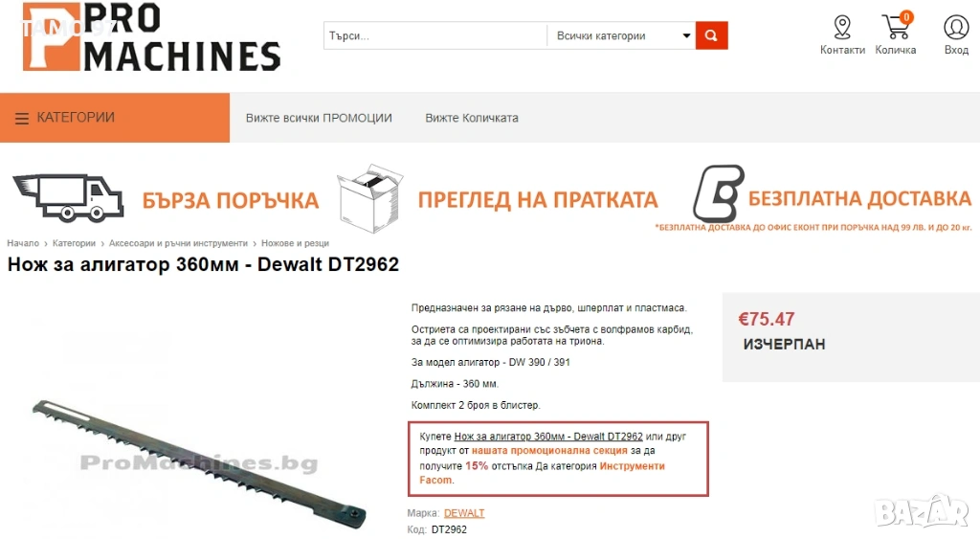Open Вижте Количката menu item
The image size is (980, 539).
click(472, 118)
